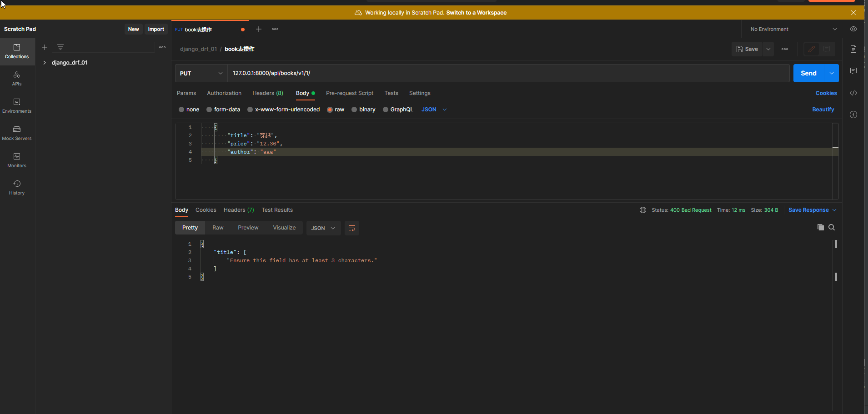Open the No Environment selector
This screenshot has width=868, height=414.
[x=793, y=29]
